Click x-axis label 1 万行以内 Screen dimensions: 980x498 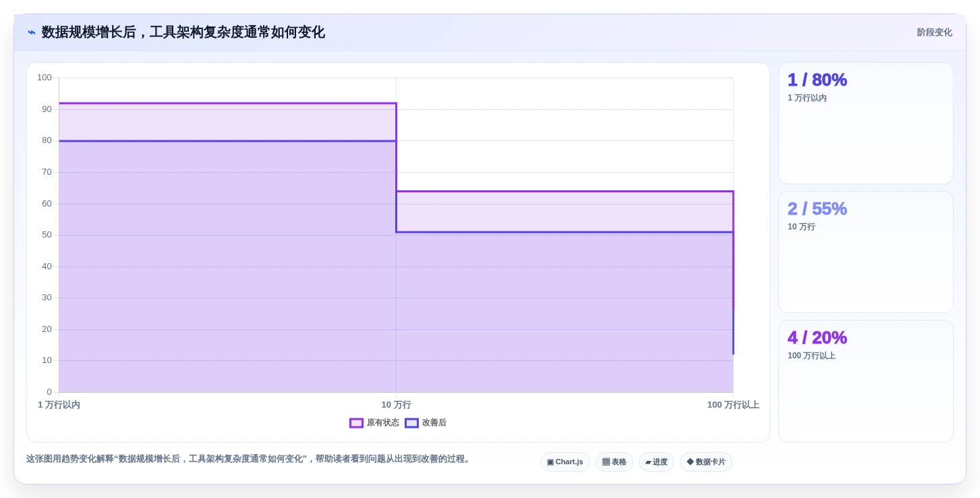[59, 405]
